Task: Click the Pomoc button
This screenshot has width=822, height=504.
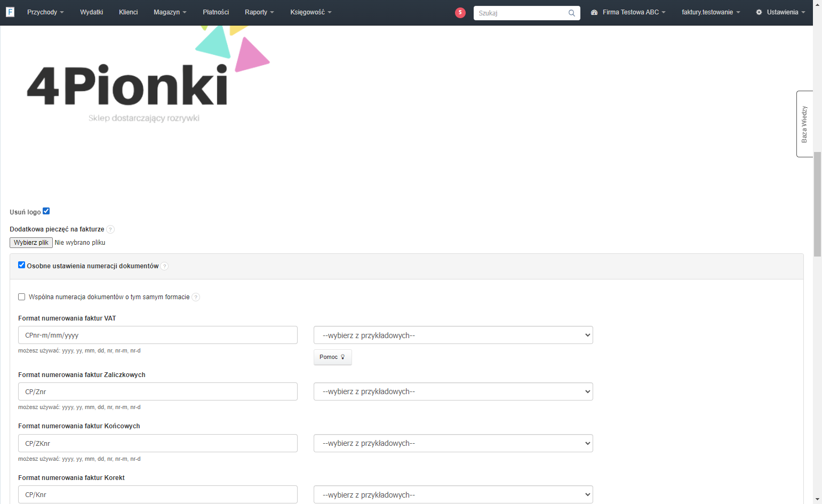Action: pos(332,357)
